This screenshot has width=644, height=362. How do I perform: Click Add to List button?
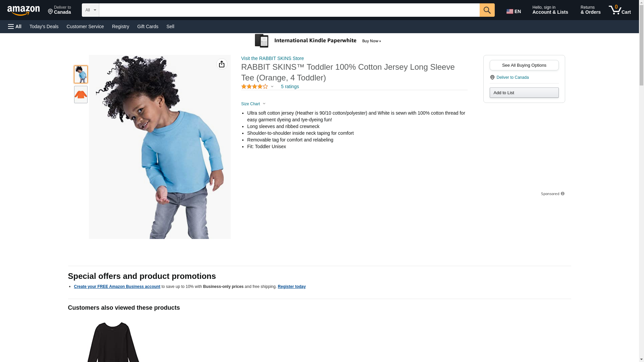(524, 93)
